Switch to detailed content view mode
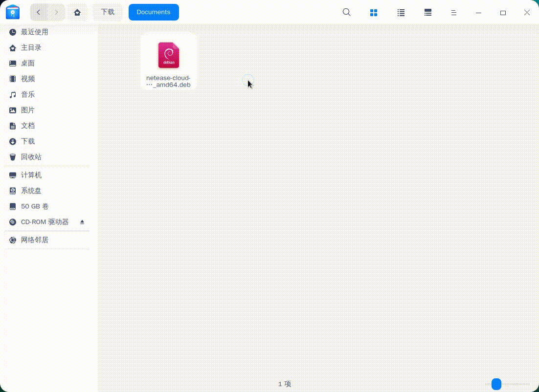Viewport: 539px width, 392px height. click(427, 12)
